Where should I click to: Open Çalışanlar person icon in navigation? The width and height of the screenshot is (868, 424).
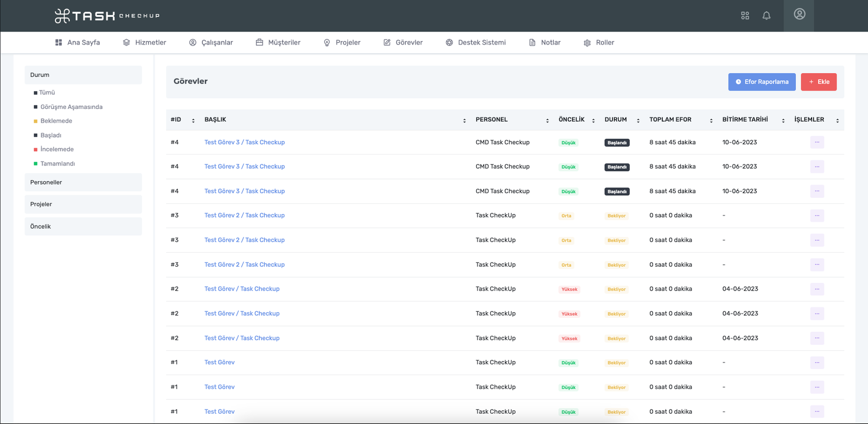click(193, 42)
